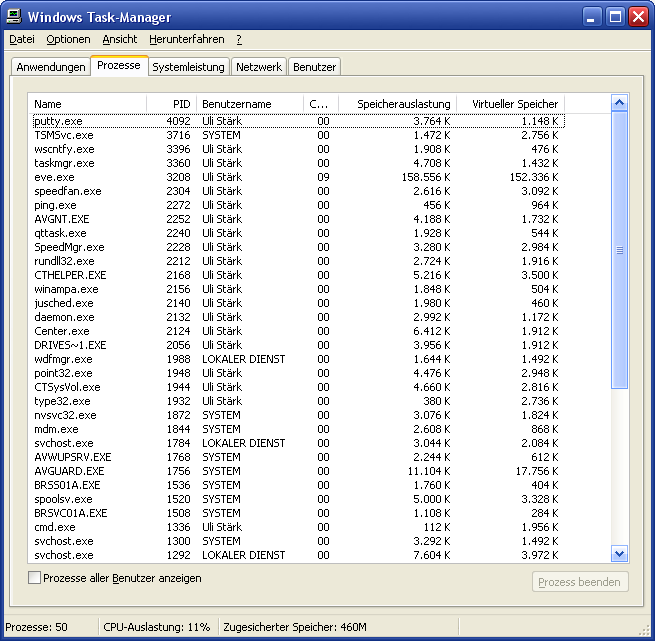The width and height of the screenshot is (655, 641).
Task: Select svchost.exe with PID 1300
Action: pyautogui.click(x=298, y=541)
